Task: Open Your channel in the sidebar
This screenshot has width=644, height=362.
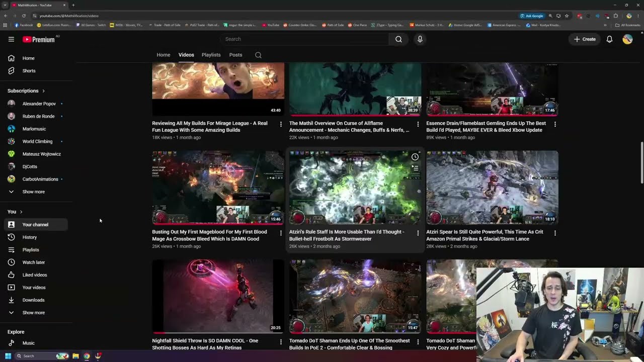Action: coord(36,225)
